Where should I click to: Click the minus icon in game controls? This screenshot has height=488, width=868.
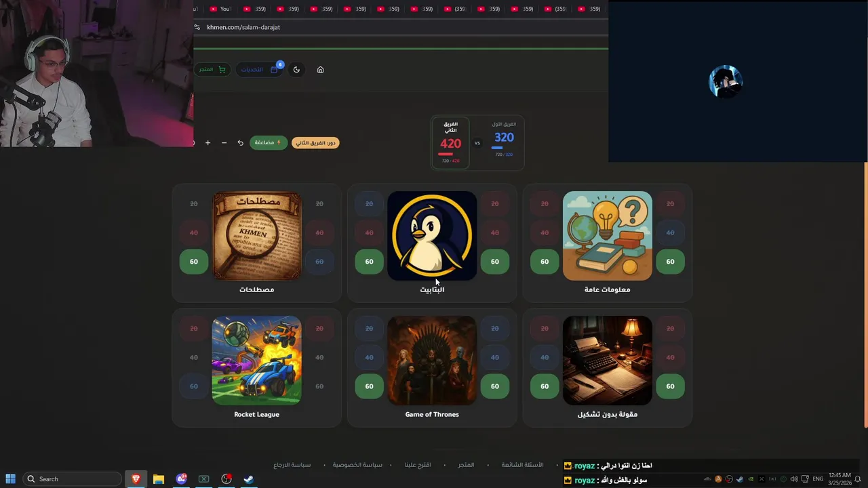(224, 142)
